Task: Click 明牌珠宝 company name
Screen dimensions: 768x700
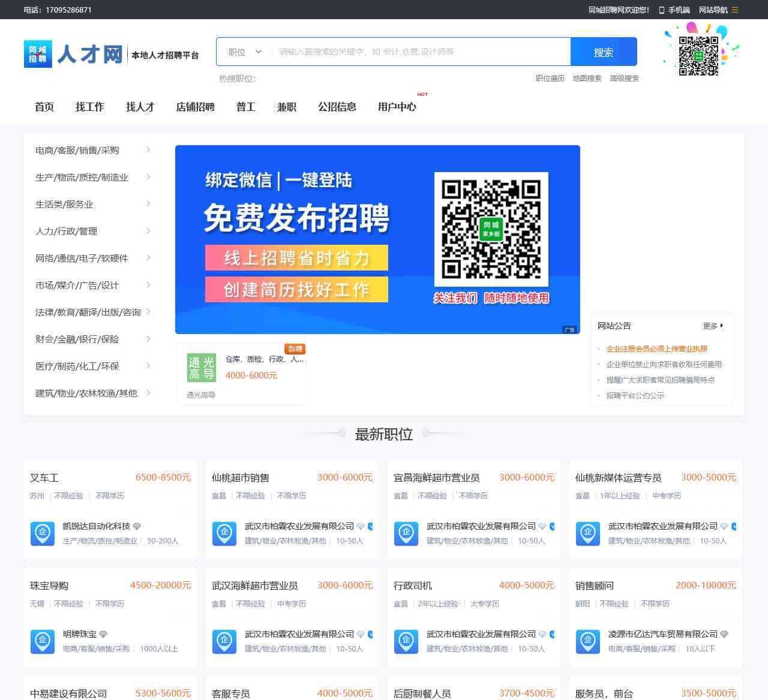Action: (80, 634)
